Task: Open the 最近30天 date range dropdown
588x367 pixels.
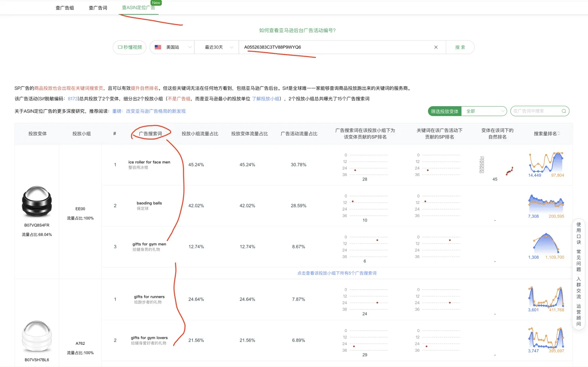Action: click(216, 47)
